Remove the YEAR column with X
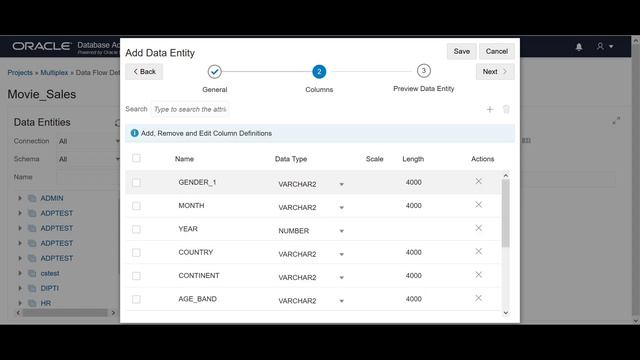 pyautogui.click(x=478, y=228)
